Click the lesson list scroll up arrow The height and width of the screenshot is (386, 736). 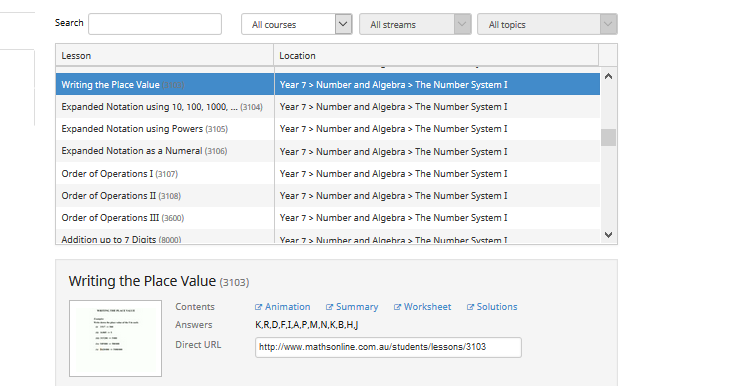pos(608,76)
